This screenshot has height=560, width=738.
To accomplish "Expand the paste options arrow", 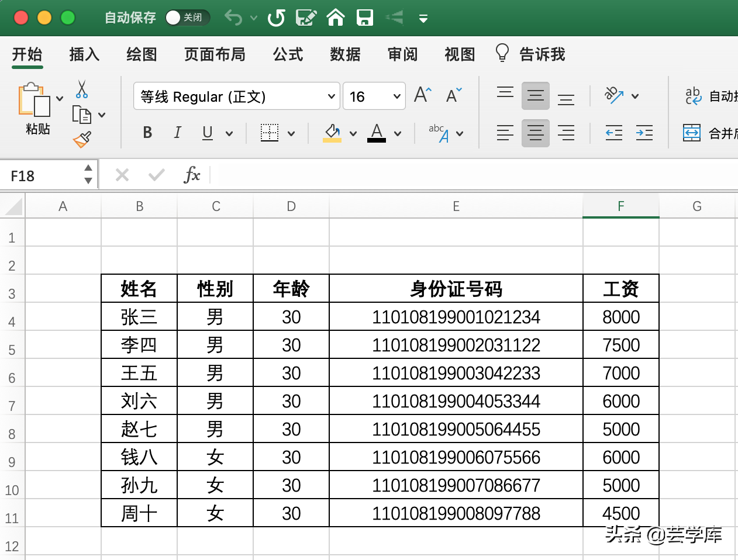I will [x=60, y=99].
